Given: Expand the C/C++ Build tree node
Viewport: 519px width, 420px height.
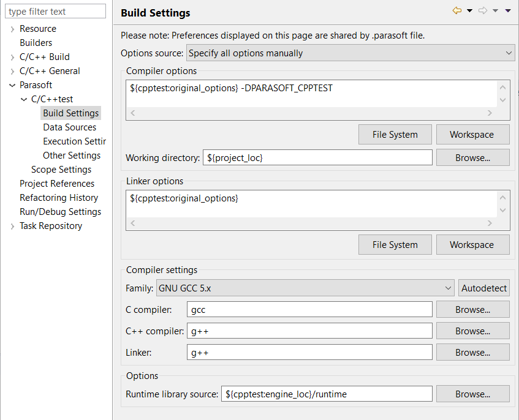Looking at the screenshot, I should point(12,57).
